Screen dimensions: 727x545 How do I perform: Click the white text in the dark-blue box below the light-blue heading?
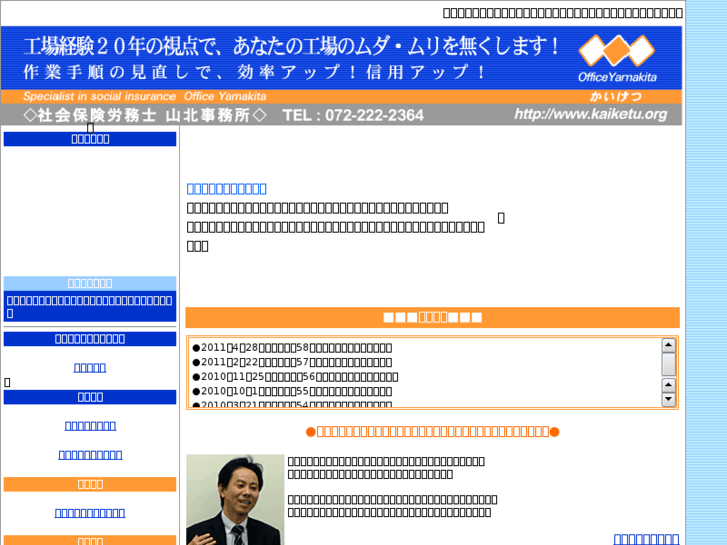coord(89,306)
